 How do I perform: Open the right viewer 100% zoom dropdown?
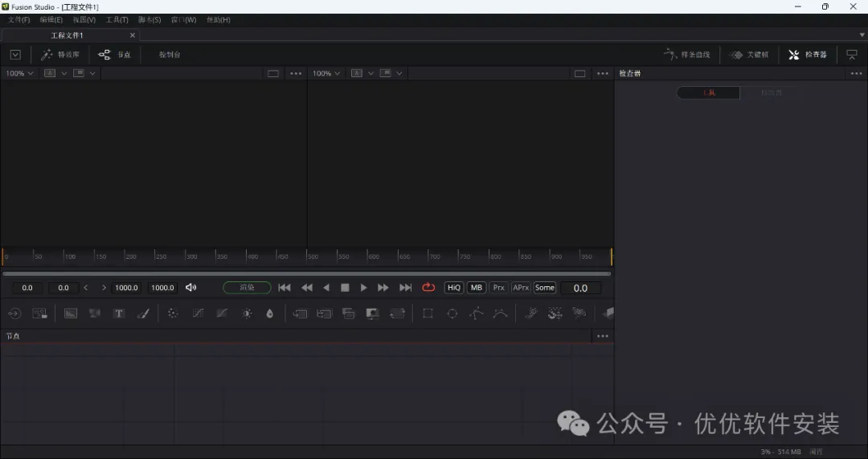pyautogui.click(x=326, y=73)
